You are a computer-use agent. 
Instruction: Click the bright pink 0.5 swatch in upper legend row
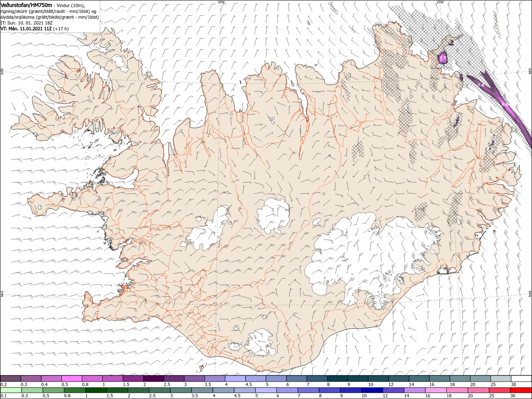[72, 379]
